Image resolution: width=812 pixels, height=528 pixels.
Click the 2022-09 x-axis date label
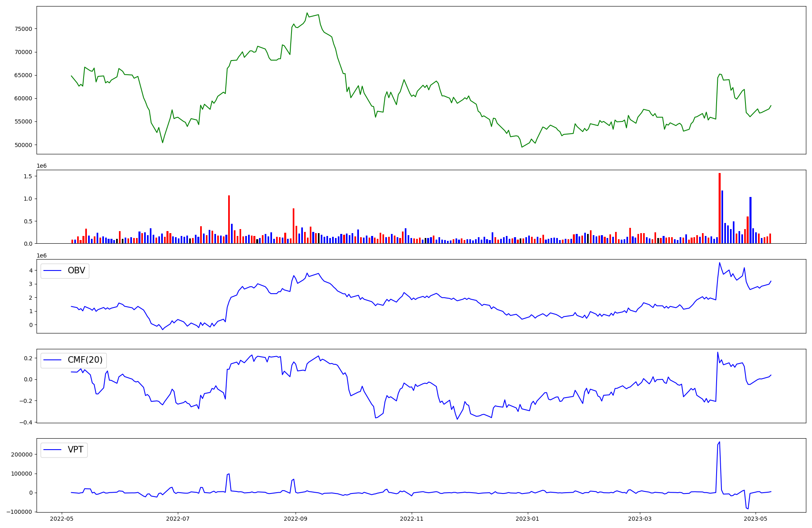click(295, 518)
